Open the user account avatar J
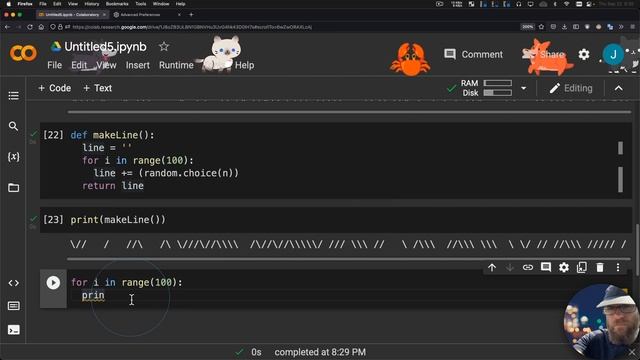 [x=613, y=54]
